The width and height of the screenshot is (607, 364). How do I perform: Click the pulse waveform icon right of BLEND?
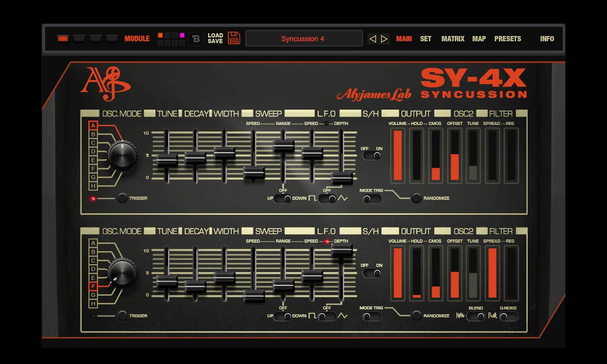pos(492,315)
